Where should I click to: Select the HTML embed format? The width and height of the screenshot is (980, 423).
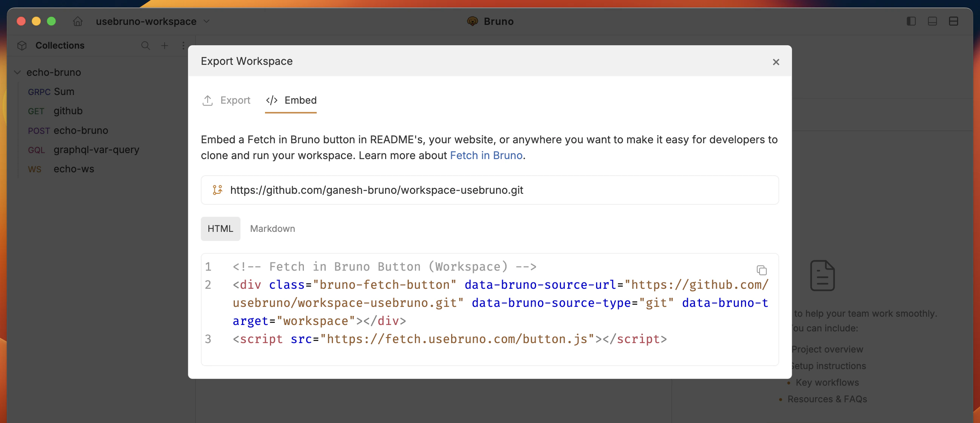(x=220, y=228)
